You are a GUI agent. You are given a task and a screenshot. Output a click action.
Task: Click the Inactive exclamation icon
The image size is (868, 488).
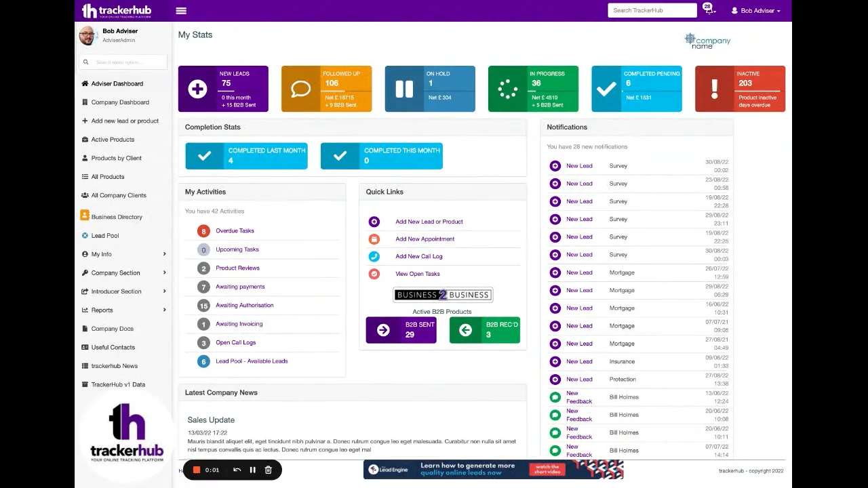point(714,89)
